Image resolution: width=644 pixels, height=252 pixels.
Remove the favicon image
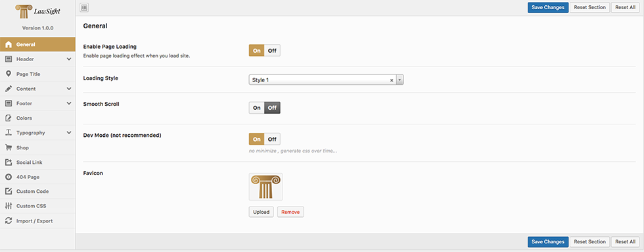click(x=290, y=212)
